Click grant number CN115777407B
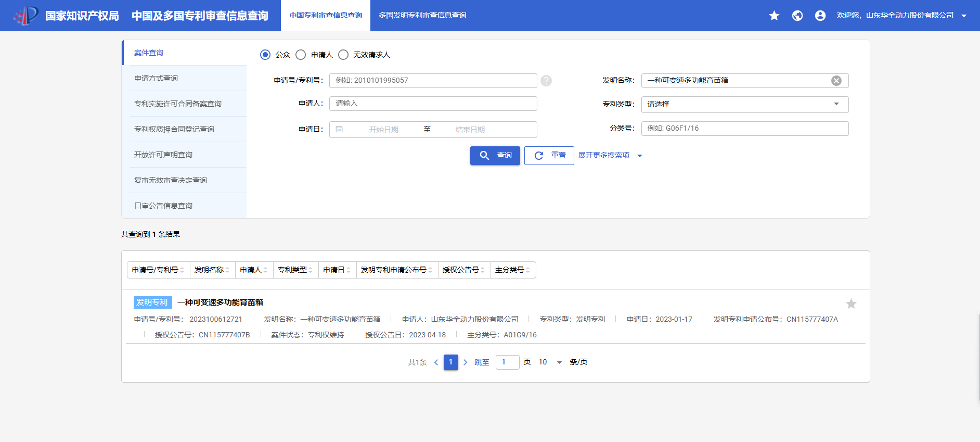980x442 pixels. click(224, 335)
